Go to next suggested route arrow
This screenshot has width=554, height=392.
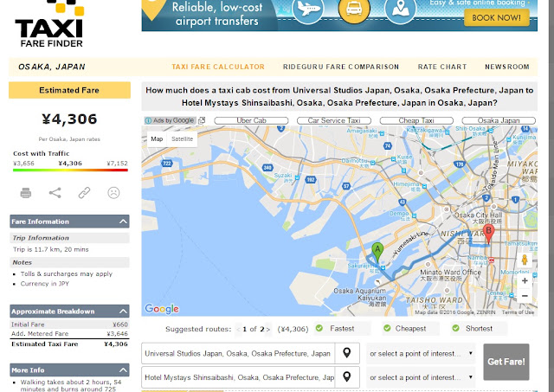click(x=268, y=329)
